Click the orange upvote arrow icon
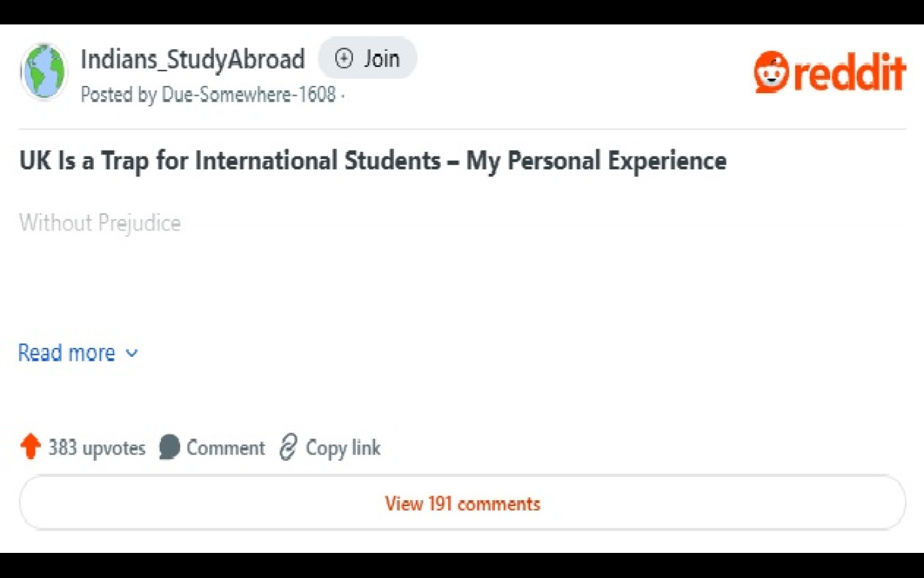Viewport: 924px width, 578px height. click(30, 447)
